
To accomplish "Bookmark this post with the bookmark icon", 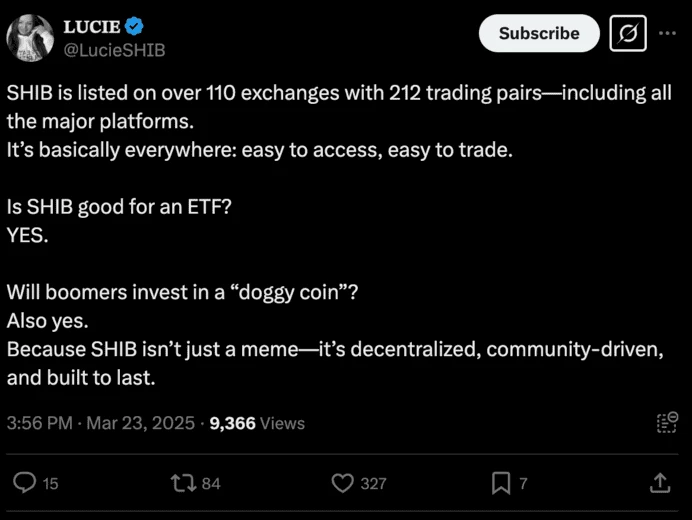I will (501, 483).
